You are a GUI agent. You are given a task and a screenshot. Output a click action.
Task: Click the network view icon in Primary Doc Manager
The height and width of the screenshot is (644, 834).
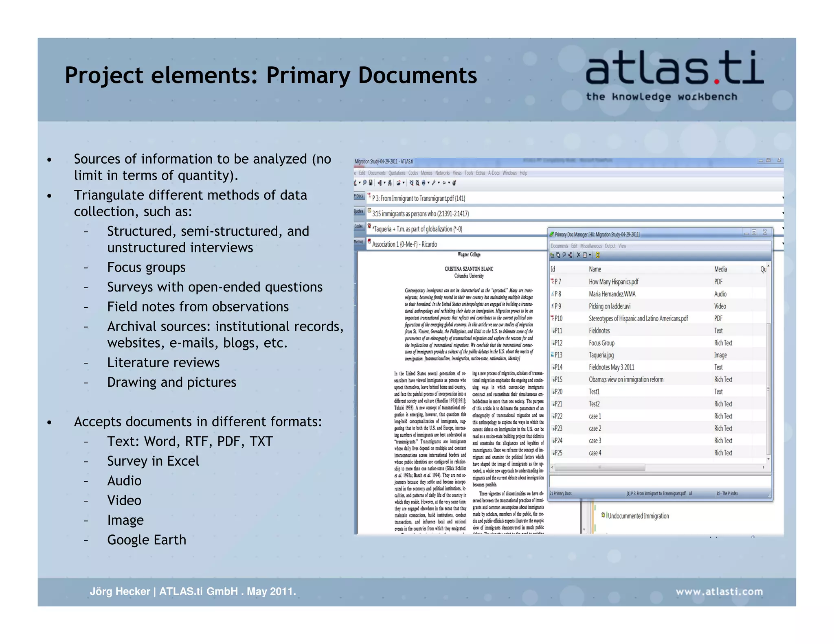(x=570, y=255)
